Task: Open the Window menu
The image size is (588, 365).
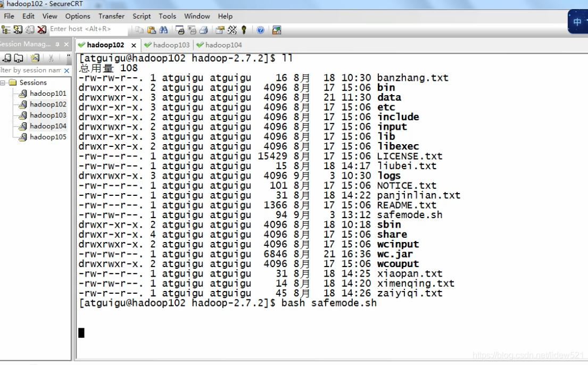Action: point(197,16)
